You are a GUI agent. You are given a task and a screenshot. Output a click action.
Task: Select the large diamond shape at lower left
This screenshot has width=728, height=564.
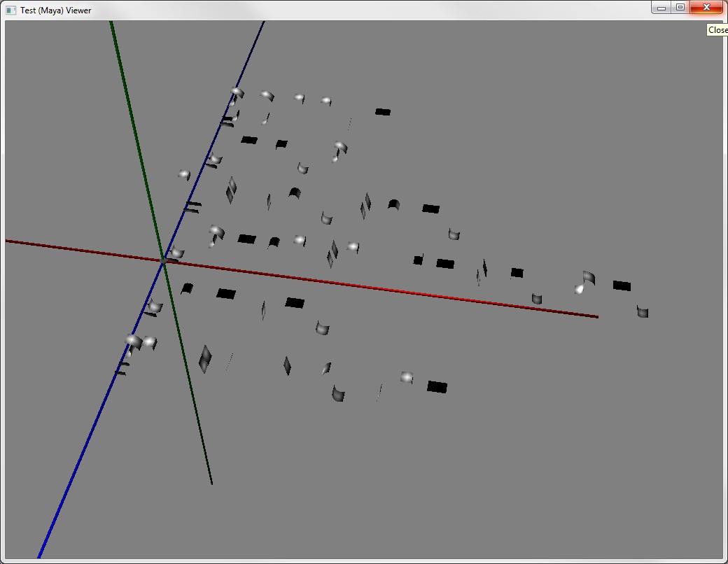[204, 359]
